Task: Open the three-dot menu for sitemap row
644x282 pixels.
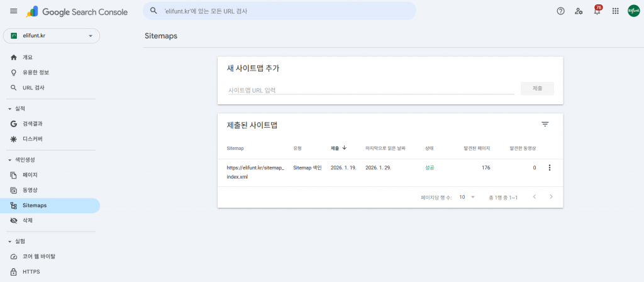Action: (x=549, y=167)
